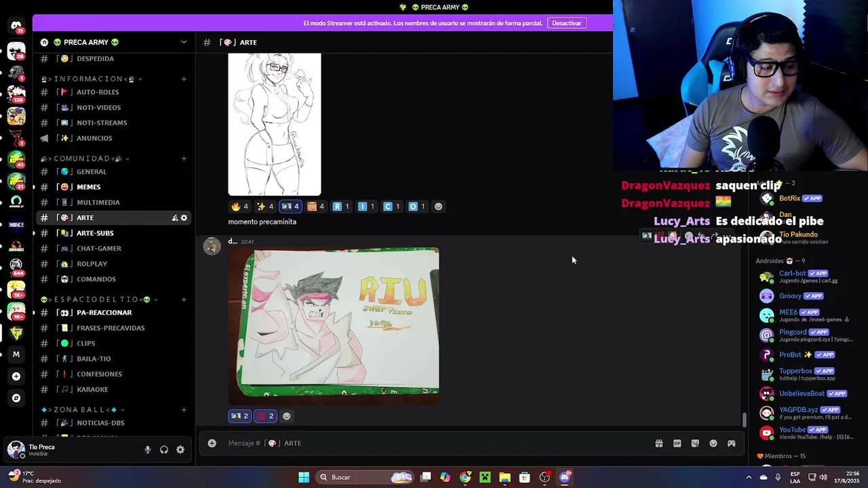This screenshot has height=488, width=868.
Task: Click the plus attachment icon in message bar
Action: point(212,443)
